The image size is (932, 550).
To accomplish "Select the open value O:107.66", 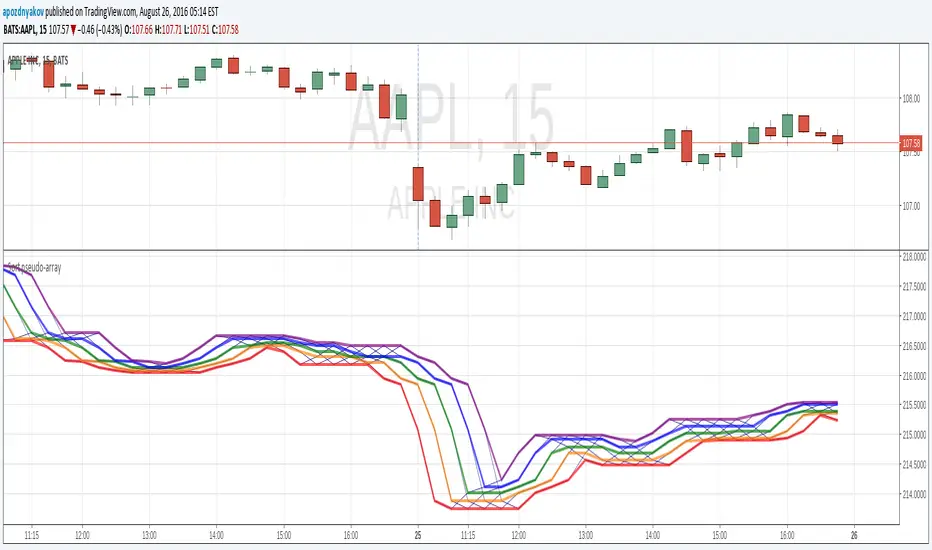I will (138, 30).
